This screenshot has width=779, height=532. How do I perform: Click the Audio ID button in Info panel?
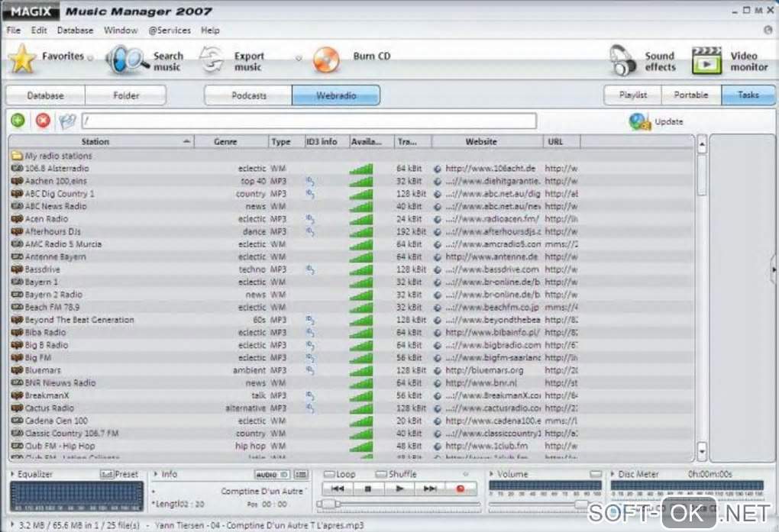[x=272, y=475]
